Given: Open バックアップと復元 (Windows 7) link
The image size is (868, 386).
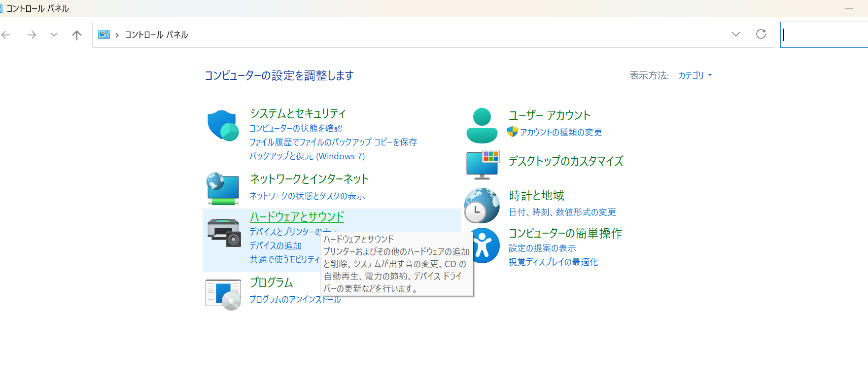Looking at the screenshot, I should click(307, 156).
